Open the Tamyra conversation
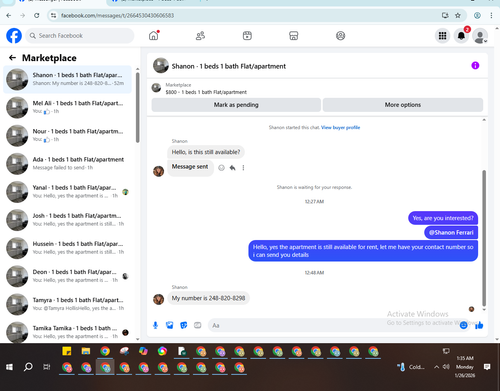The height and width of the screenshot is (391, 500). [67, 304]
